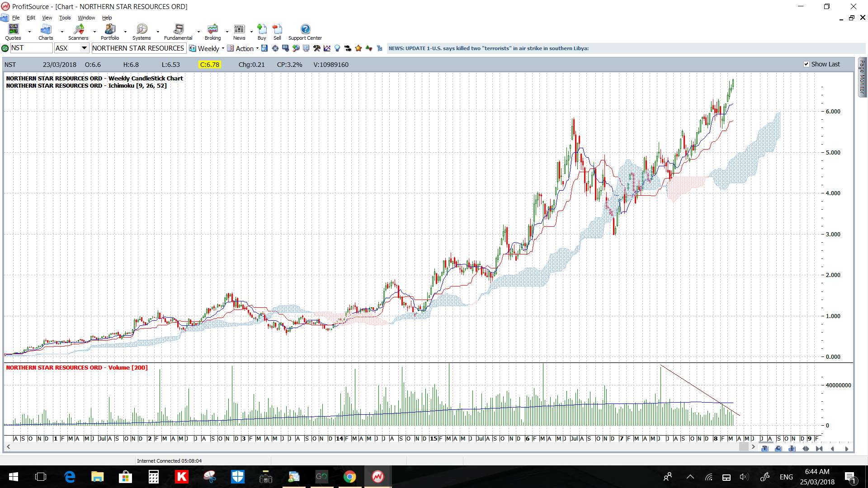Click the gold star favourites icon
868x488 pixels.
click(359, 48)
